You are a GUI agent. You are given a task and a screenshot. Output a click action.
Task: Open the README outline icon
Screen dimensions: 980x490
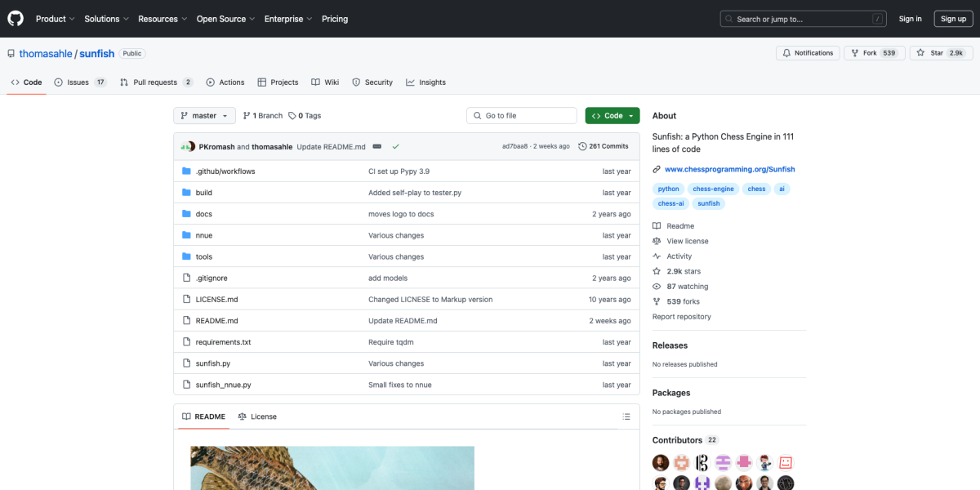[626, 416]
